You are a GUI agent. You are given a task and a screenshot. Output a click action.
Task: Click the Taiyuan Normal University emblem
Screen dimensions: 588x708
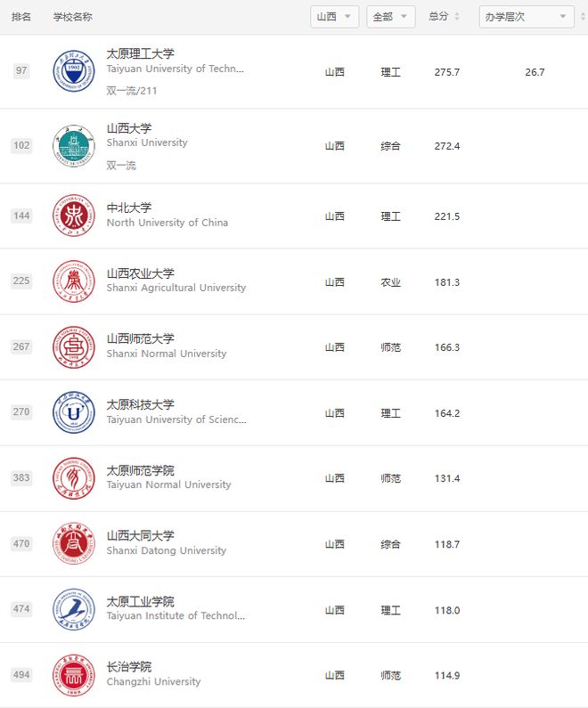[x=74, y=478]
